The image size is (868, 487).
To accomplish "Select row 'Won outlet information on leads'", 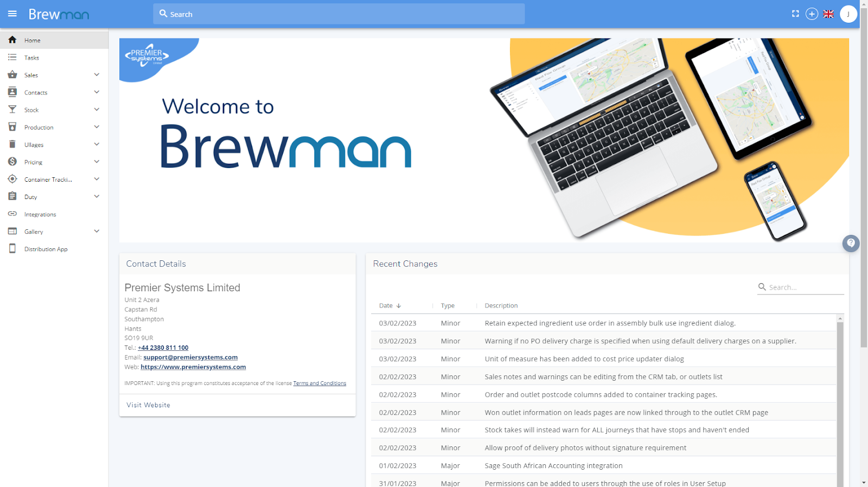I will (x=604, y=412).
